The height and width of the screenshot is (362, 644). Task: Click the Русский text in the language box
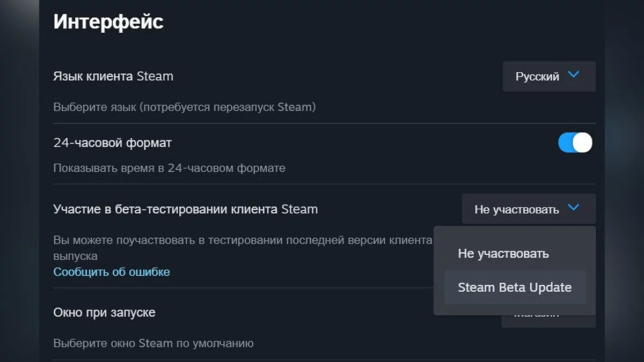[537, 77]
